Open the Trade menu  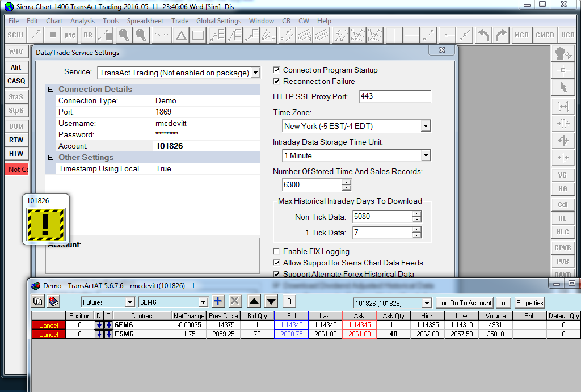180,21
